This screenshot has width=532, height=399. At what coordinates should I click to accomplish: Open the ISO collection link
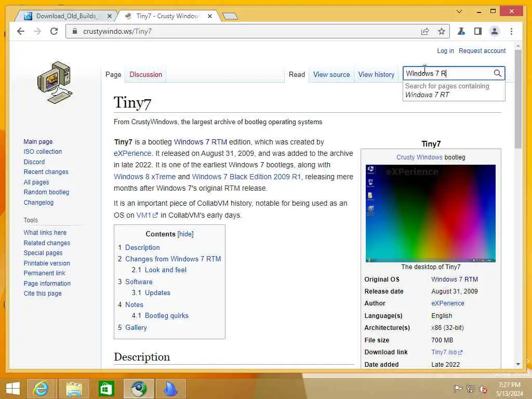click(x=43, y=152)
